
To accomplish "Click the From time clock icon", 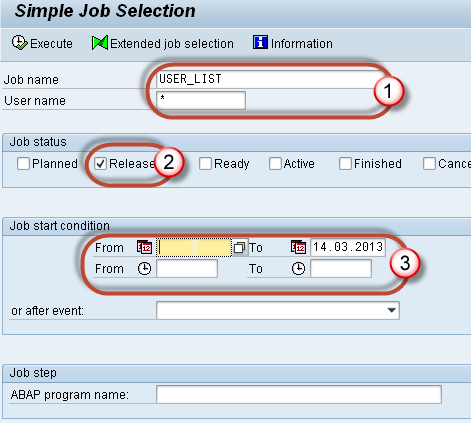I will point(144,269).
